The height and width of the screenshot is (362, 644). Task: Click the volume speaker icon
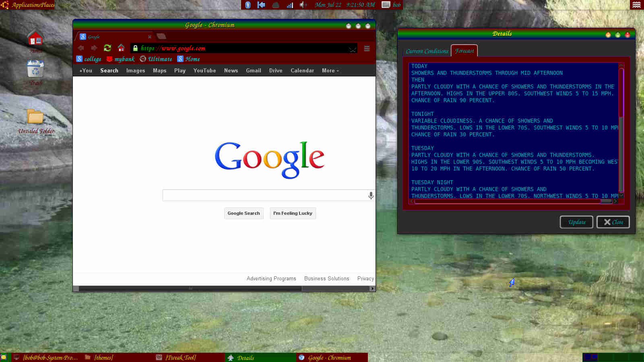click(x=303, y=5)
